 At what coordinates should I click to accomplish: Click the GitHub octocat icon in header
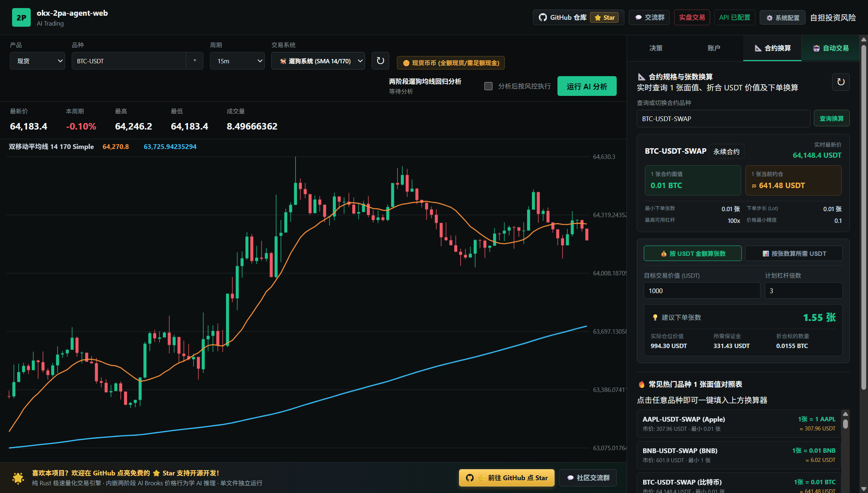pos(543,18)
